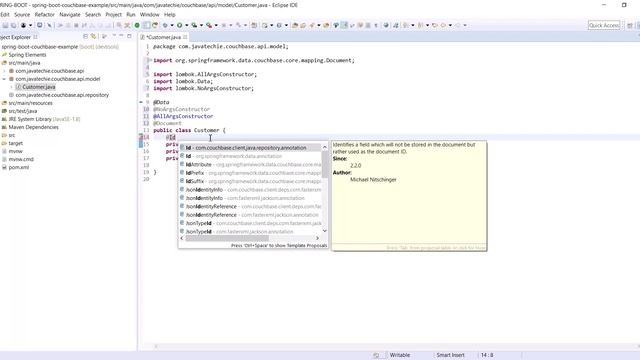Expand the com.javatechie.couchbase.api package

4,71
